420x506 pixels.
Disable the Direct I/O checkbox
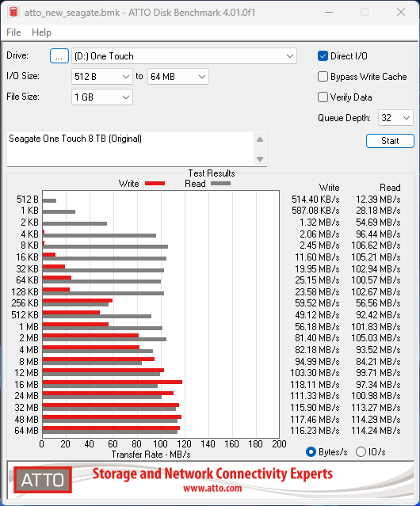pos(323,56)
